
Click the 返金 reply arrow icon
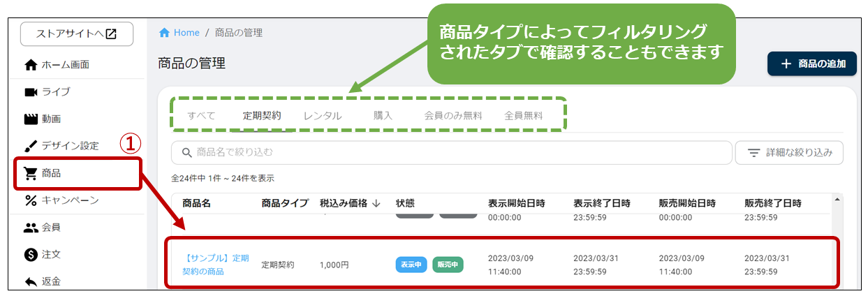click(31, 282)
